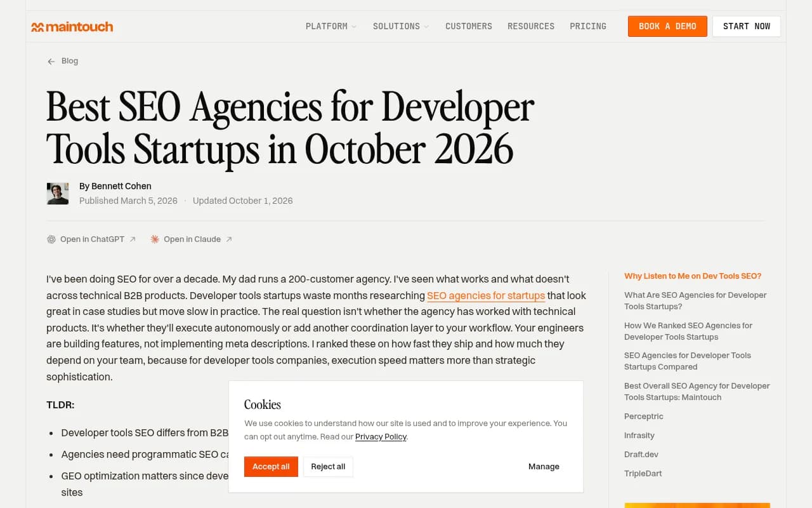Jump to SEO Agencies Compared section
This screenshot has height=508, width=812.
pos(688,361)
